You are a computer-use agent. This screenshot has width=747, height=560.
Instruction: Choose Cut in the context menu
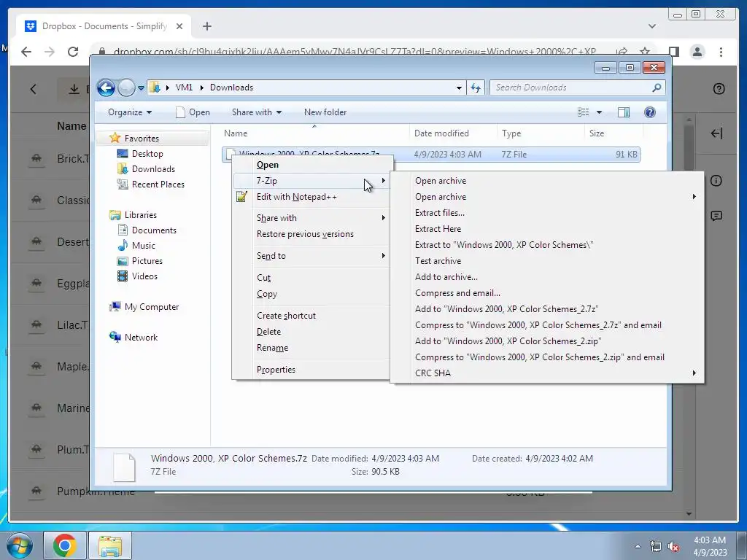pos(311,278)
